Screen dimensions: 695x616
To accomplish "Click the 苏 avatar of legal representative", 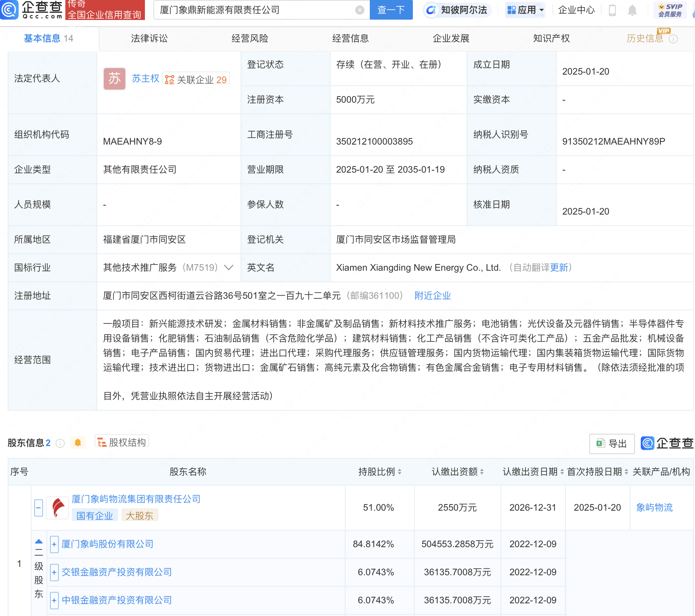I will pyautogui.click(x=115, y=79).
